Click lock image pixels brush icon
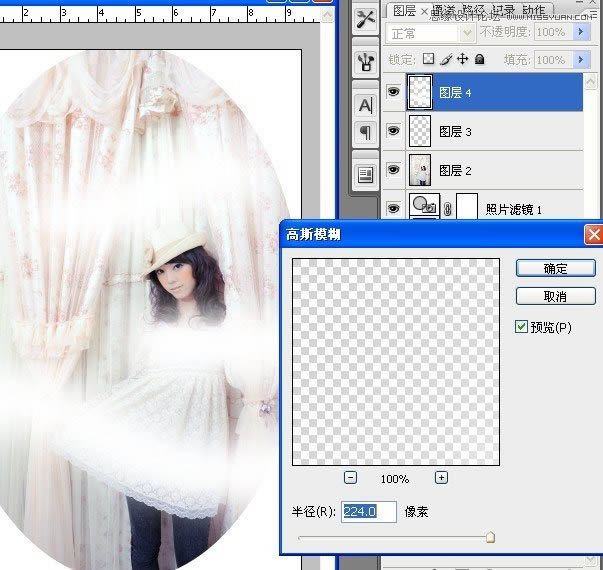 446,60
